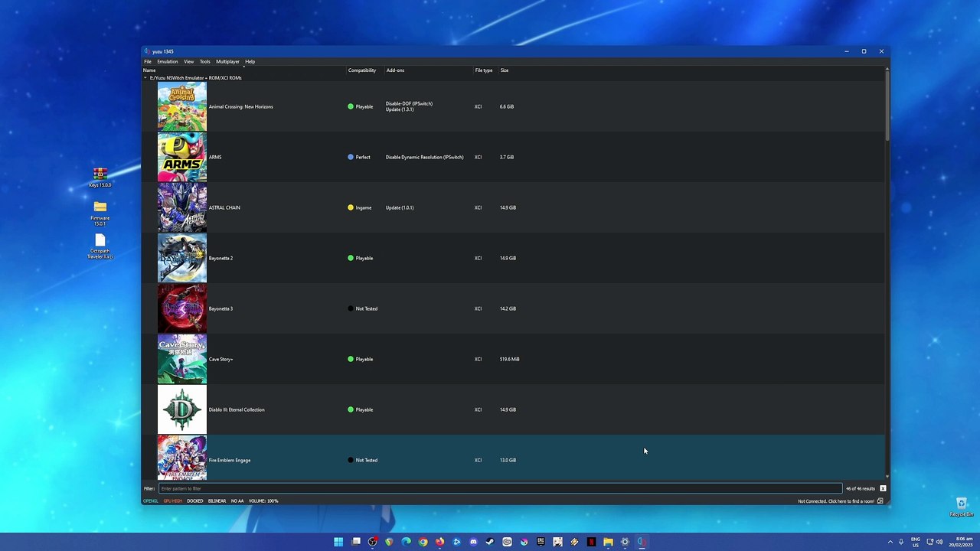
Task: Click the green Playable dot for Animal Crossing
Action: [x=351, y=106]
